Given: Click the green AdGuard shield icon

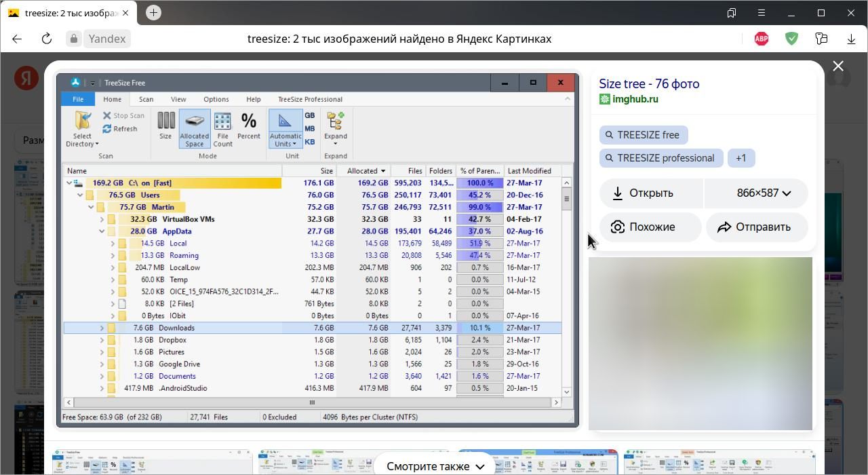Looking at the screenshot, I should pyautogui.click(x=791, y=39).
